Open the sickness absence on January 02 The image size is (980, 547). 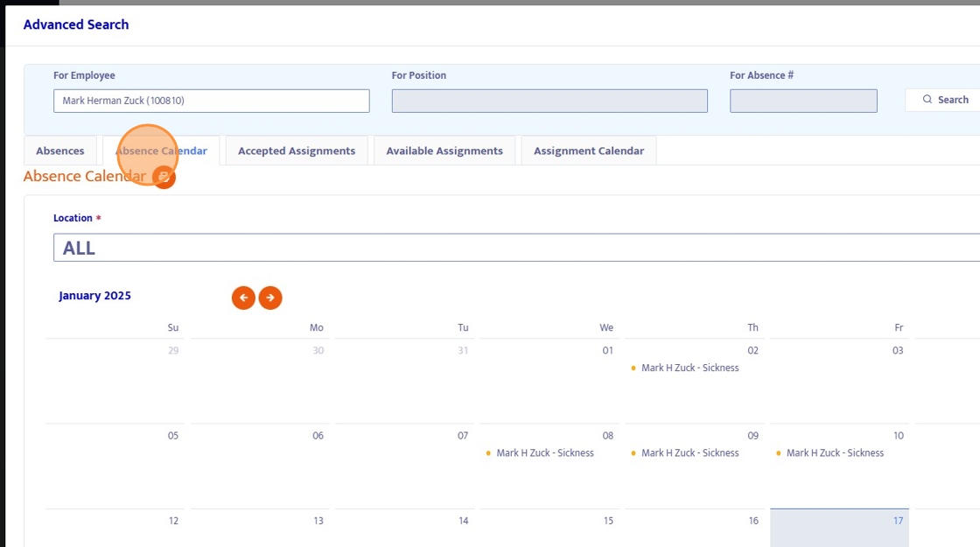click(x=689, y=368)
